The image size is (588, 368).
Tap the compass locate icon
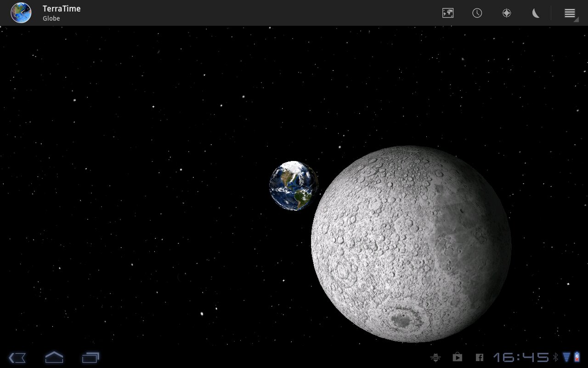tap(507, 13)
